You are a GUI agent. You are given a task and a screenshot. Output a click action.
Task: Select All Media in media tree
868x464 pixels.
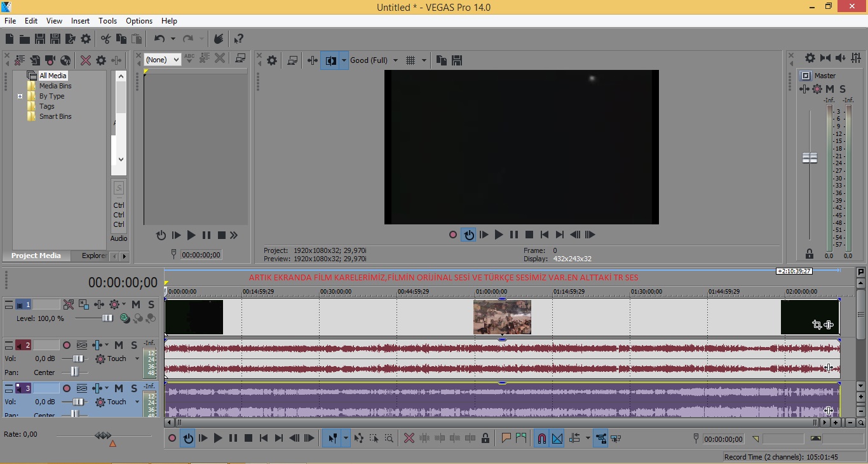53,76
